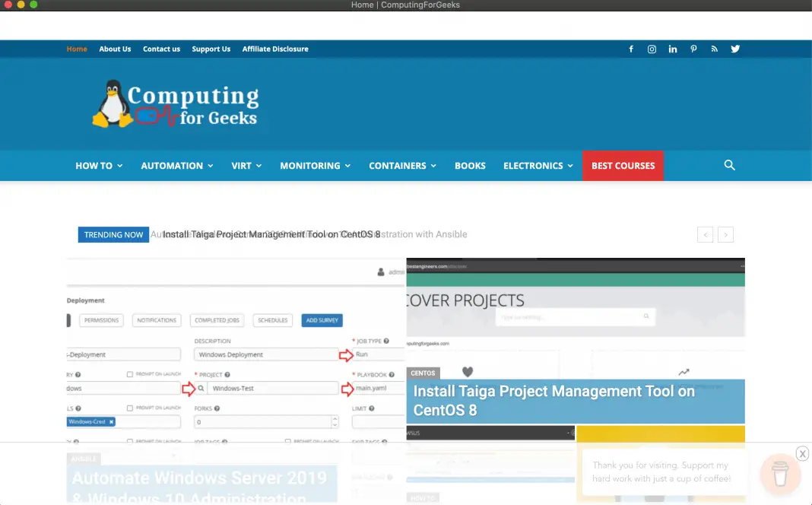Click the Pinterest social icon
Image resolution: width=812 pixels, height=505 pixels.
pyautogui.click(x=693, y=49)
